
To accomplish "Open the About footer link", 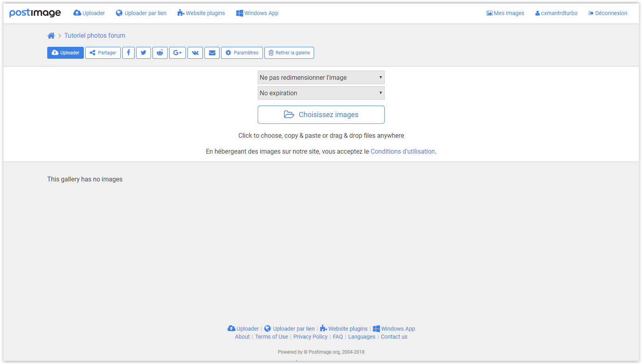I will point(242,337).
